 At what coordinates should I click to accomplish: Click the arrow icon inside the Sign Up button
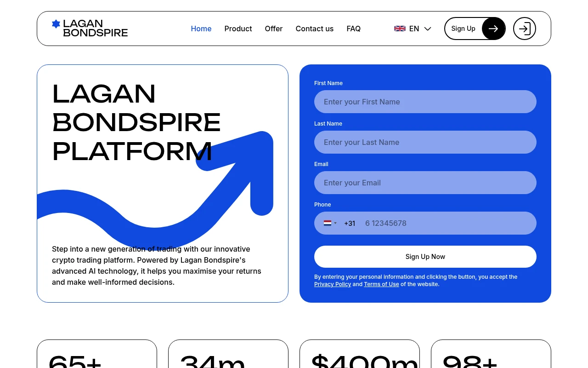click(x=493, y=29)
